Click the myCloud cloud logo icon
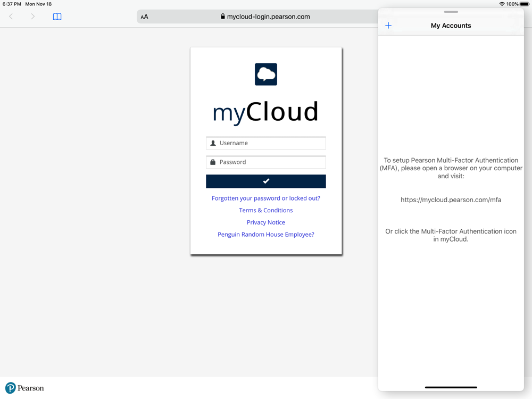Image resolution: width=532 pixels, height=399 pixels. coord(266,74)
